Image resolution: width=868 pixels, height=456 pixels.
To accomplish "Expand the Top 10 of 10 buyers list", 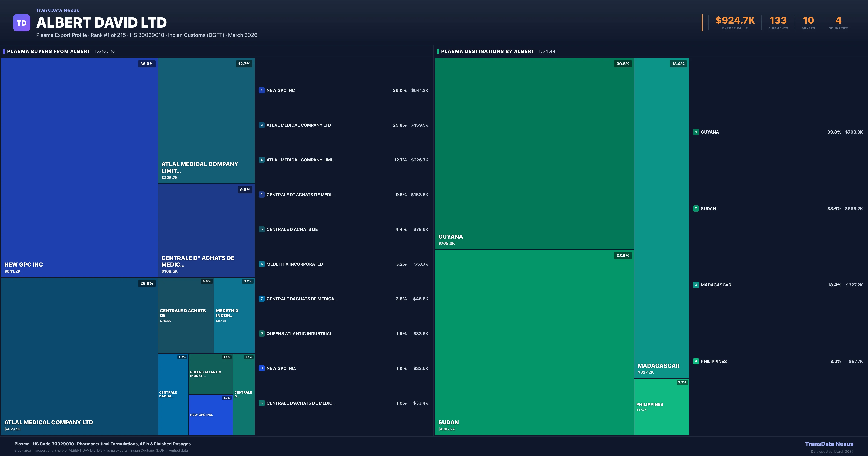I will click(105, 51).
